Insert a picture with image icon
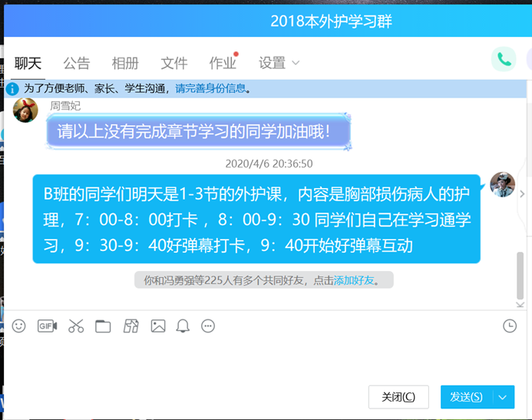The image size is (532, 420). tap(158, 326)
